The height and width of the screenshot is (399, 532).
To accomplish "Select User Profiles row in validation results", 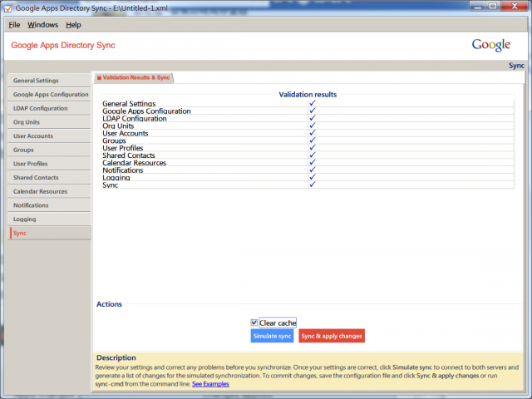I will click(x=308, y=148).
